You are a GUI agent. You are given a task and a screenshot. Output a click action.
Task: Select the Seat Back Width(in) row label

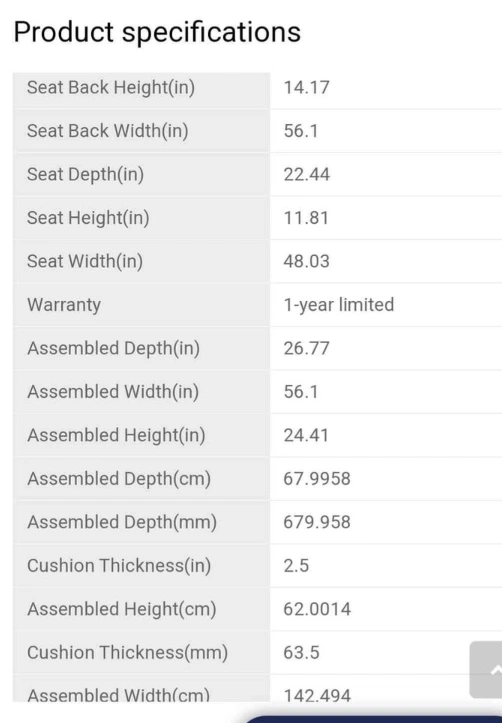[x=107, y=131]
